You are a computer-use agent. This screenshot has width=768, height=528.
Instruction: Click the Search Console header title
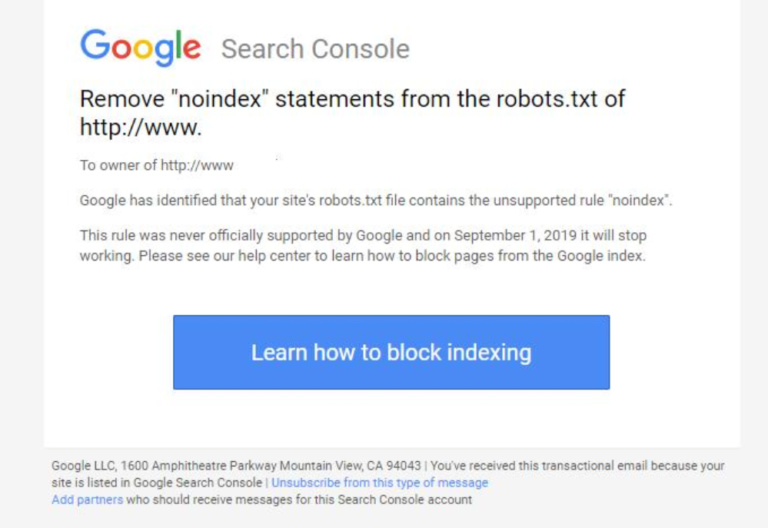click(x=315, y=49)
